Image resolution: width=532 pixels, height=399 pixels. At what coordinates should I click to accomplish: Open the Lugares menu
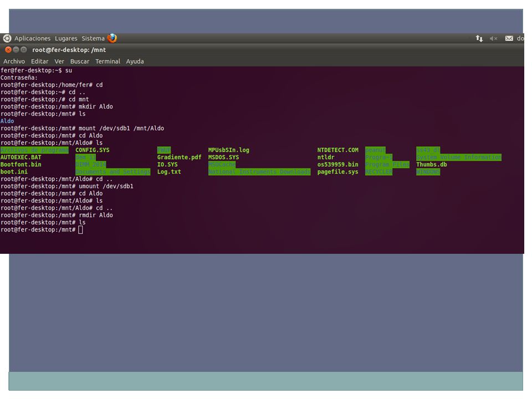pos(66,38)
